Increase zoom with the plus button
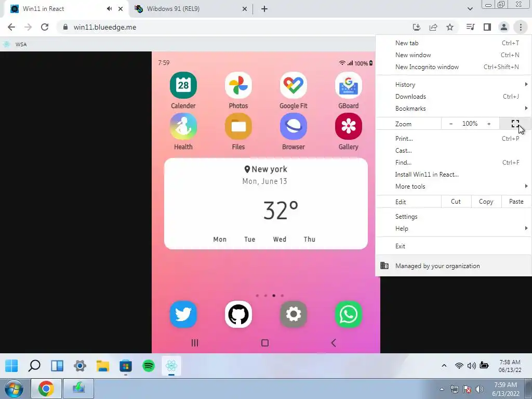Image resolution: width=532 pixels, height=399 pixels. (x=489, y=124)
